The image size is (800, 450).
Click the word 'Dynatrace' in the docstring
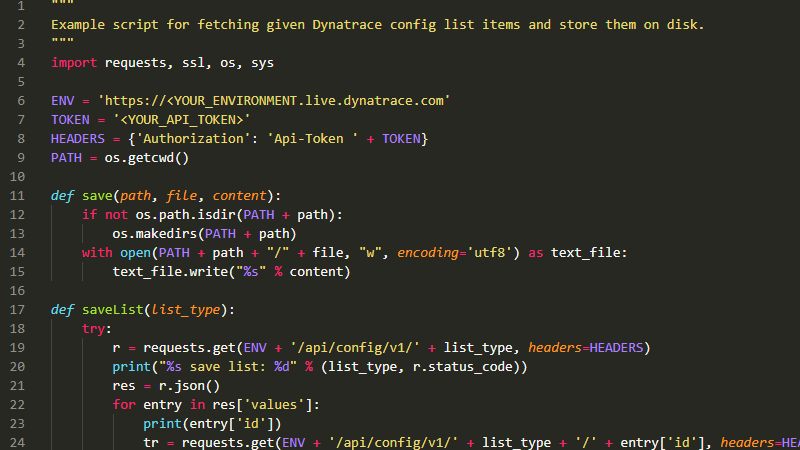(347, 24)
